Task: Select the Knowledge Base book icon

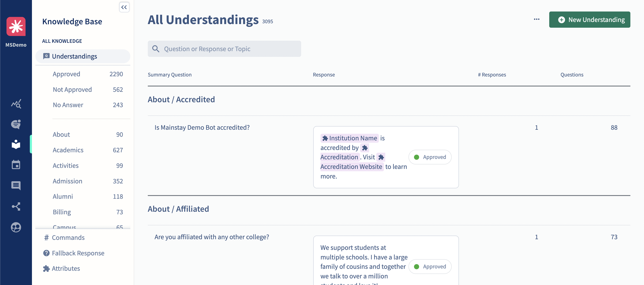Action: (16, 144)
